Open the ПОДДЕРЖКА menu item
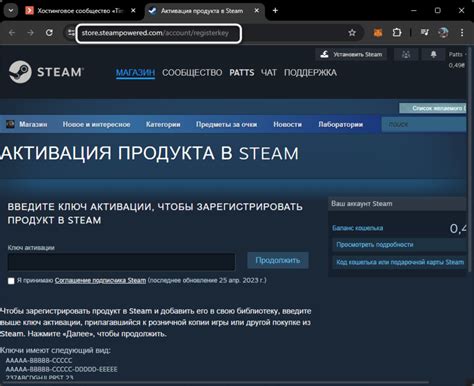 [x=310, y=73]
